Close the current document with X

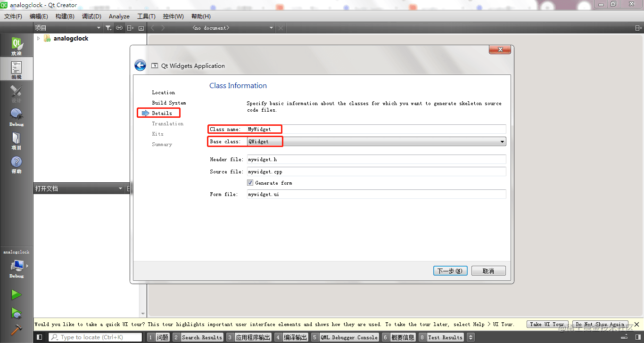pyautogui.click(x=281, y=28)
